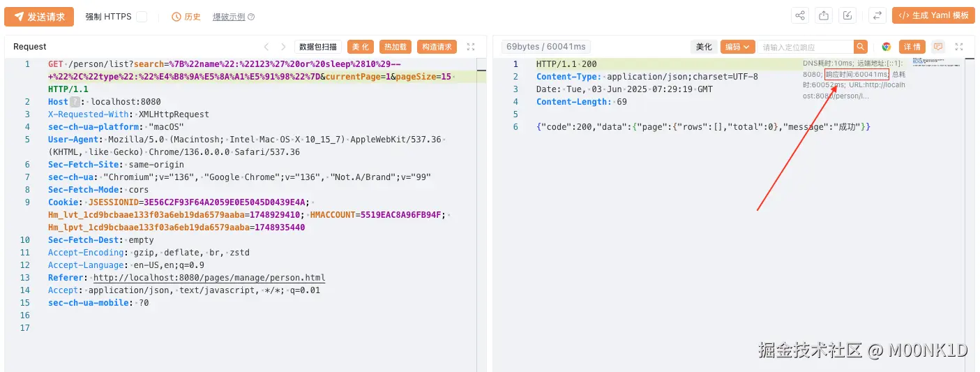Click the share icon in top toolbar
Image resolution: width=980 pixels, height=372 pixels.
point(800,16)
